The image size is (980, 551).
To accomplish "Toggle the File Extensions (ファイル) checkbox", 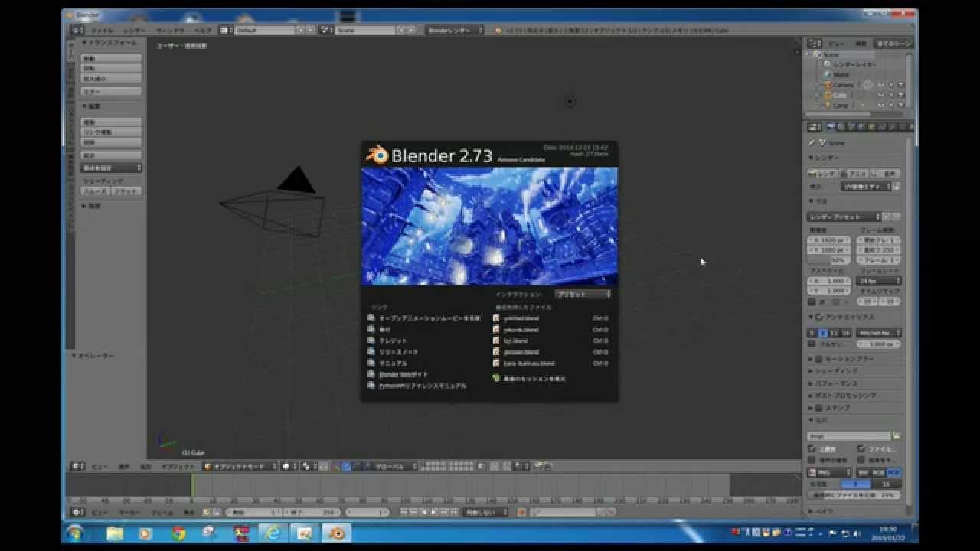I will [x=861, y=449].
